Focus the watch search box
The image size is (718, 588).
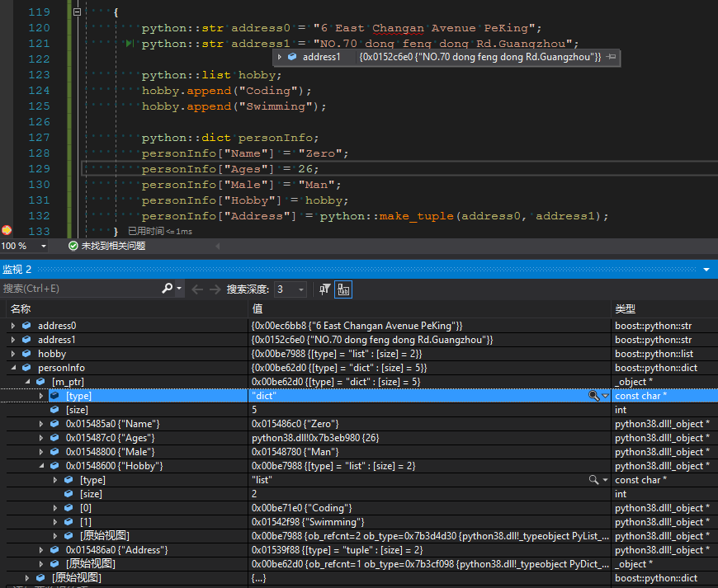click(x=80, y=289)
